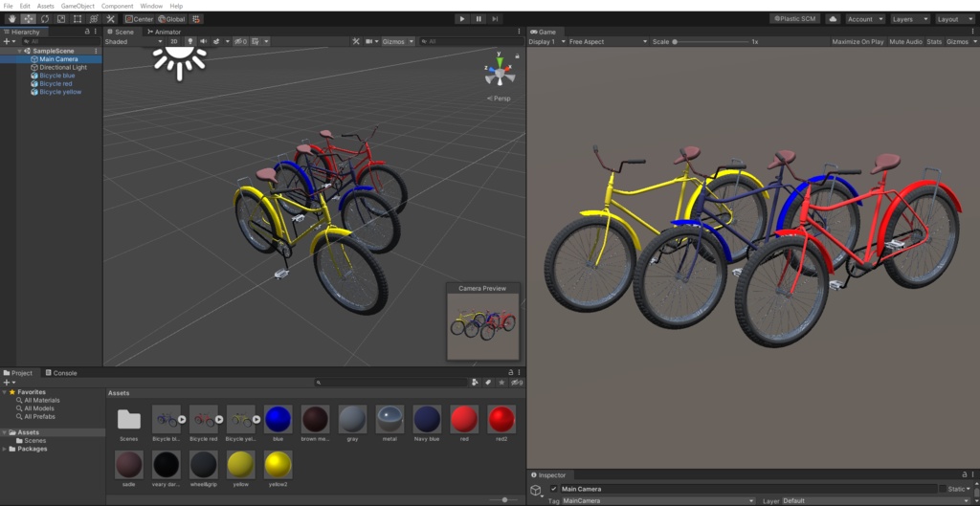The height and width of the screenshot is (506, 980).
Task: Select the Move tool
Action: [28, 19]
